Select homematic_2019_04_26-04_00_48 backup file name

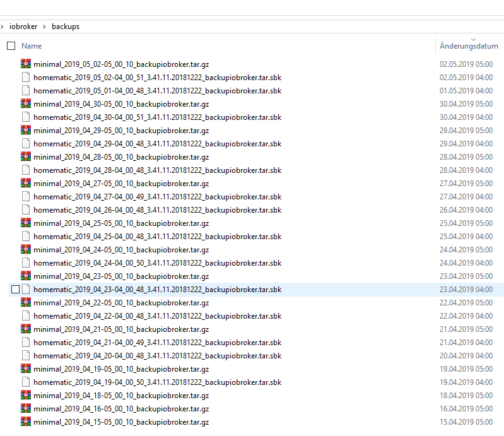[158, 210]
